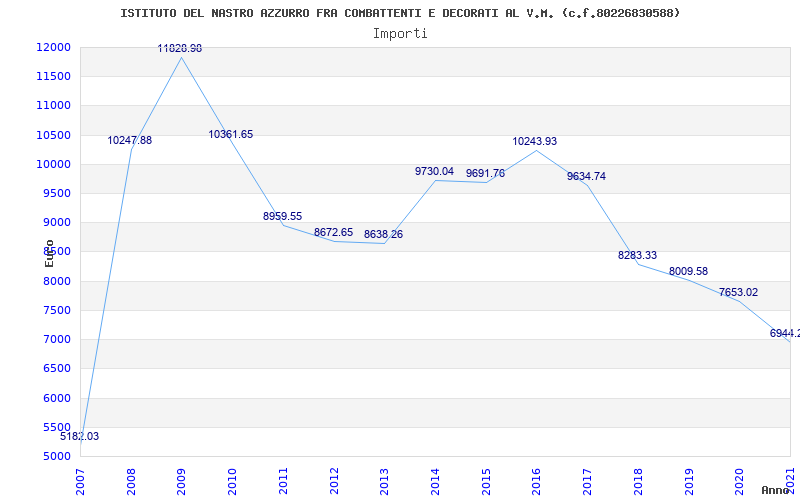Screen dimensions: 800x500
Task: Select the y-axis value 10500
Action: click(53, 135)
